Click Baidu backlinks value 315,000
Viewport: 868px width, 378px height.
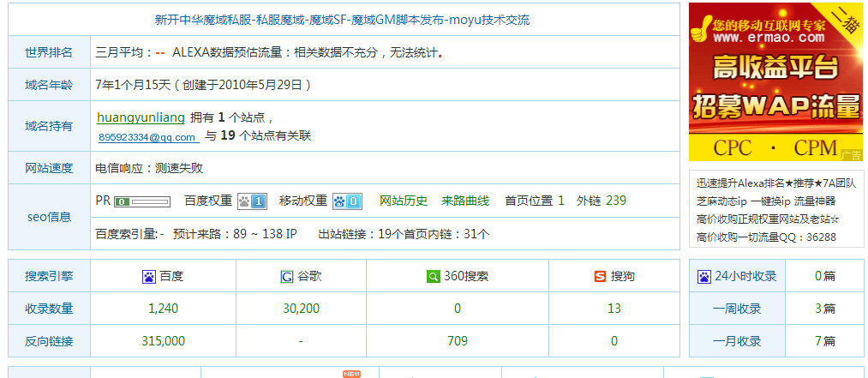(164, 341)
